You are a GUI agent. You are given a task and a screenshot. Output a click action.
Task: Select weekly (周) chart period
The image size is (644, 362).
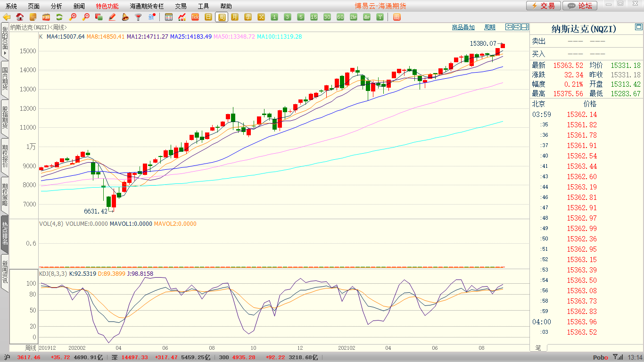(222, 17)
